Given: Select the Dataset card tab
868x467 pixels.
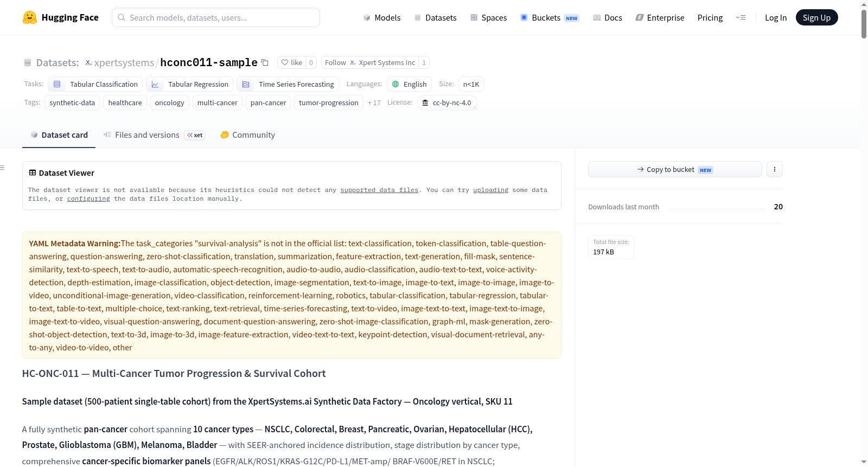Looking at the screenshot, I should (x=59, y=135).
